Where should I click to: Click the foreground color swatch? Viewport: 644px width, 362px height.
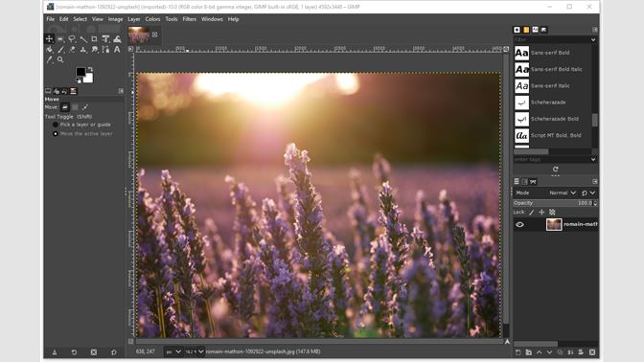tap(80, 72)
